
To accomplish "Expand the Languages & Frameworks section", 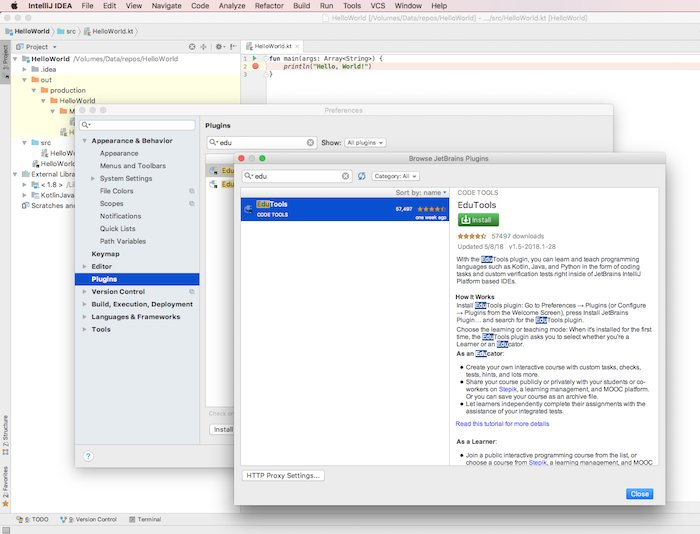I will pyautogui.click(x=84, y=317).
